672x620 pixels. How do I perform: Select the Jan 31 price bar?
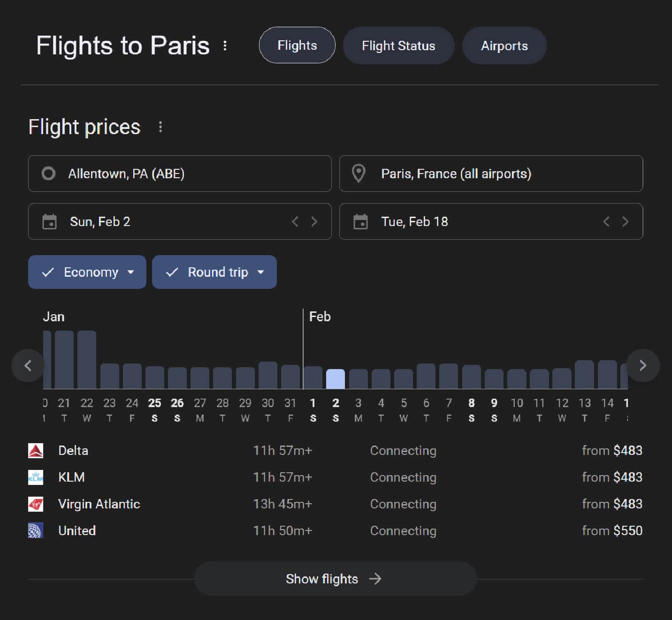pyautogui.click(x=290, y=377)
